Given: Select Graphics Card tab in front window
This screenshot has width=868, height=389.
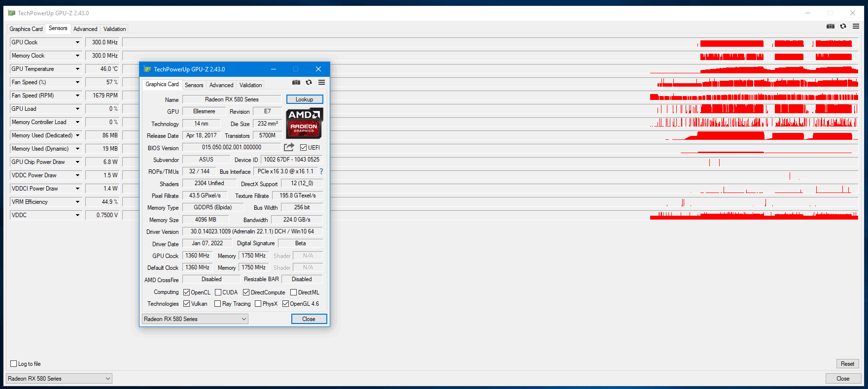Looking at the screenshot, I should (x=162, y=84).
